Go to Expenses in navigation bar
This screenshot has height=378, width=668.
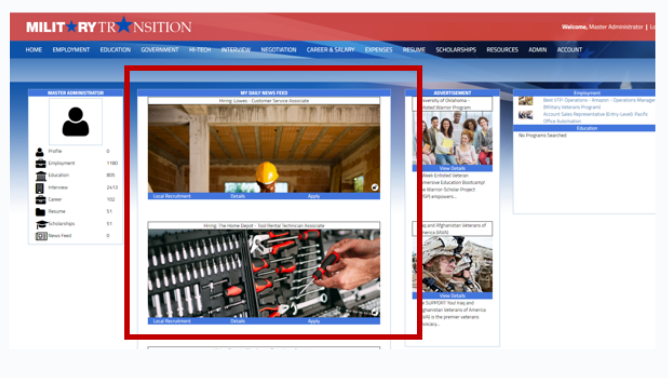379,50
